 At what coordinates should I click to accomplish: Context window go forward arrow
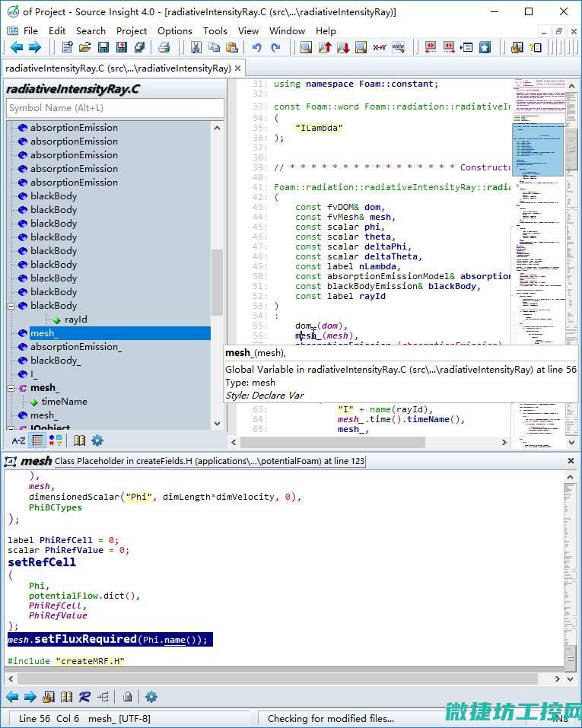click(x=30, y=696)
